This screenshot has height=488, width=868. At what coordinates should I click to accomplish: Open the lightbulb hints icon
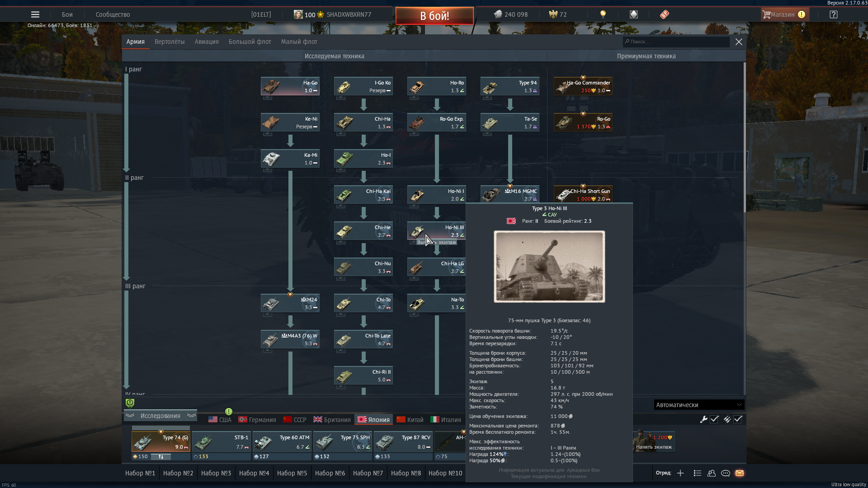[603, 14]
